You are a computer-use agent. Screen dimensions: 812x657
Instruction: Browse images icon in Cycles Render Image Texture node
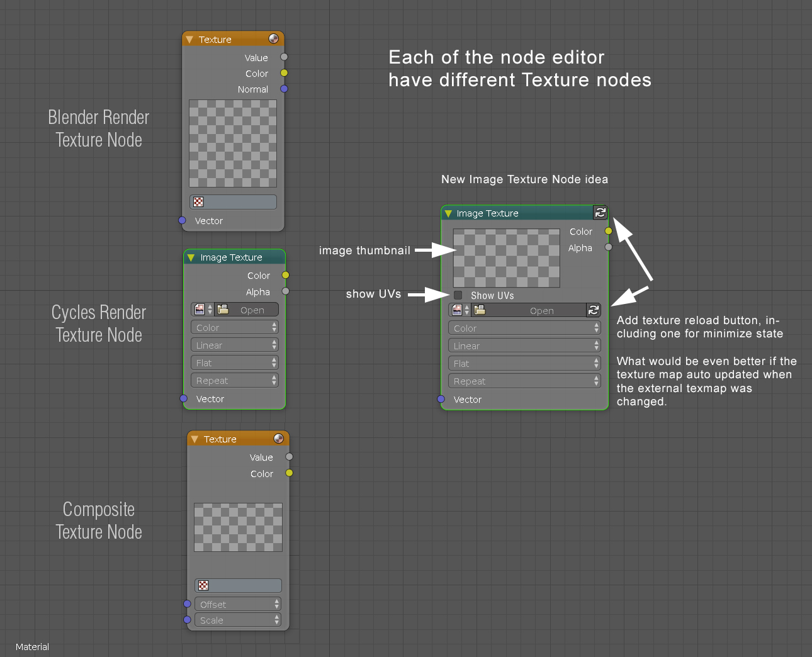[203, 310]
